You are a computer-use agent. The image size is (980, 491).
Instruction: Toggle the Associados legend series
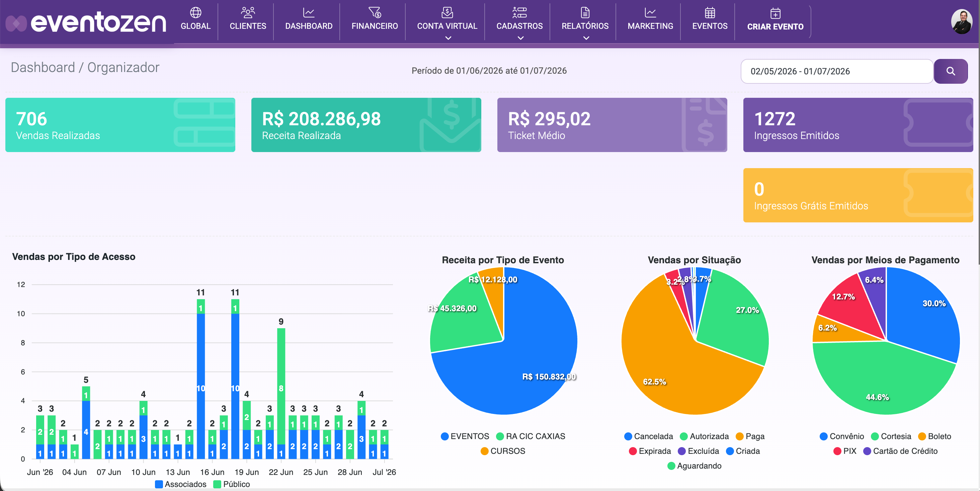coord(181,484)
